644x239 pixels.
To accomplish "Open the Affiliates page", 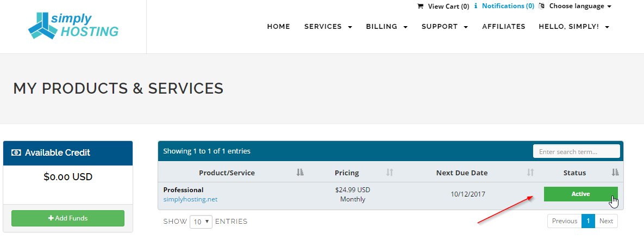I will click(504, 27).
